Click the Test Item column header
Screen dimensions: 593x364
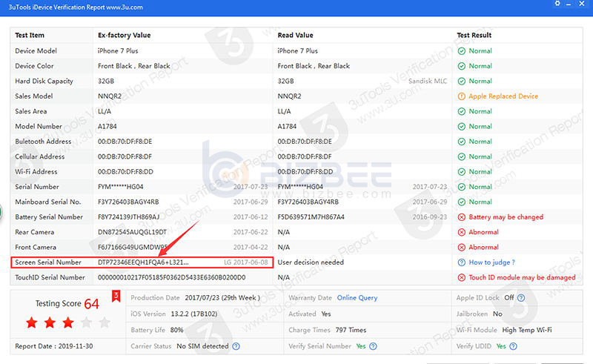point(30,35)
